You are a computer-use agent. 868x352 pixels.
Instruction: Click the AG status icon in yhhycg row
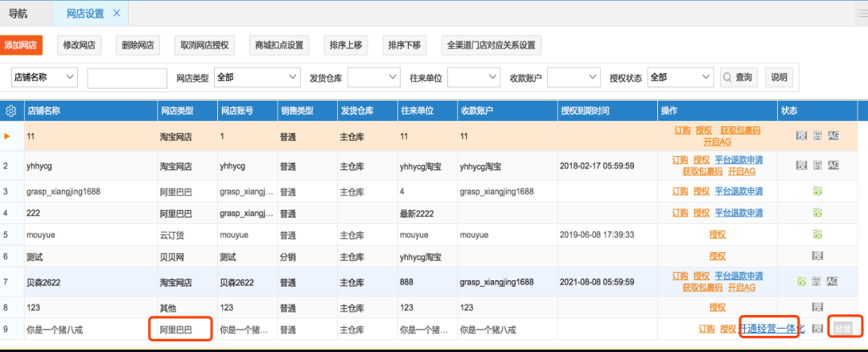833,165
